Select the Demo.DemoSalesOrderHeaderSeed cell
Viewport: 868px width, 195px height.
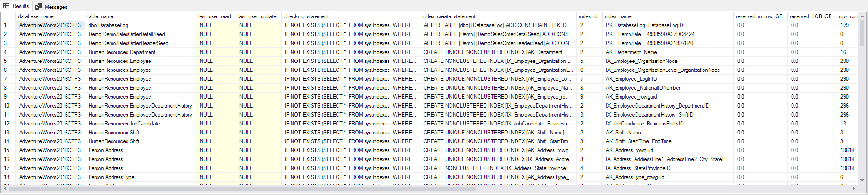point(141,43)
